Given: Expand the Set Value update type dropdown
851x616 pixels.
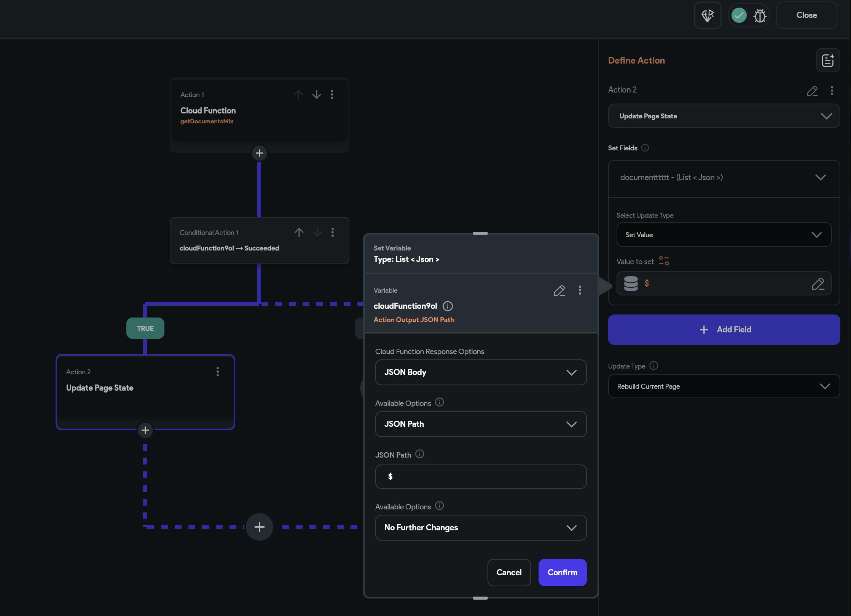Looking at the screenshot, I should click(724, 235).
